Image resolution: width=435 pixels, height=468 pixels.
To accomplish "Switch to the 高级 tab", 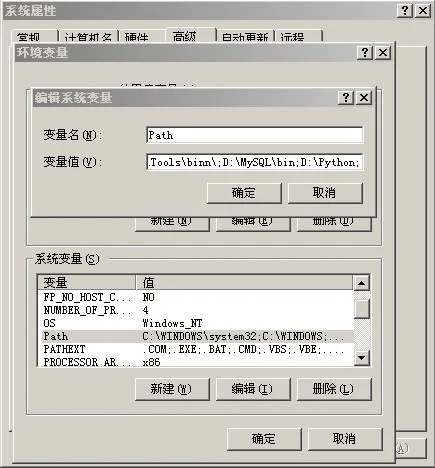I will point(191,35).
